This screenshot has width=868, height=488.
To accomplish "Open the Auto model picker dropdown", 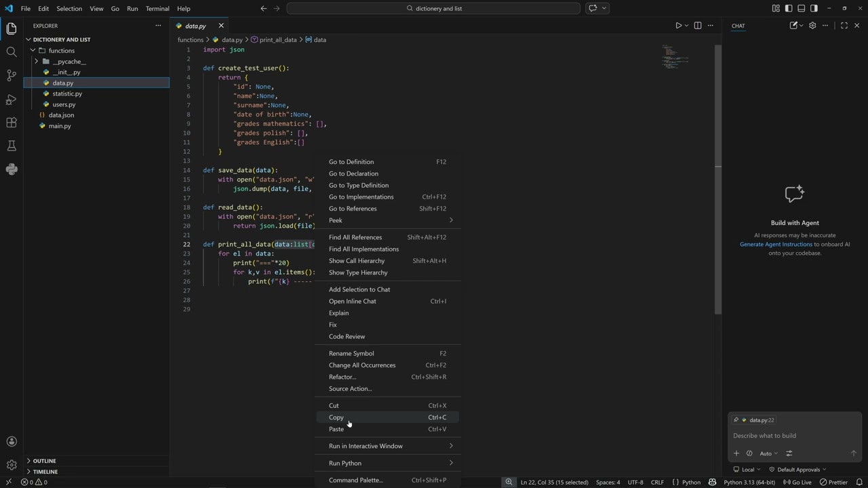I will (768, 453).
